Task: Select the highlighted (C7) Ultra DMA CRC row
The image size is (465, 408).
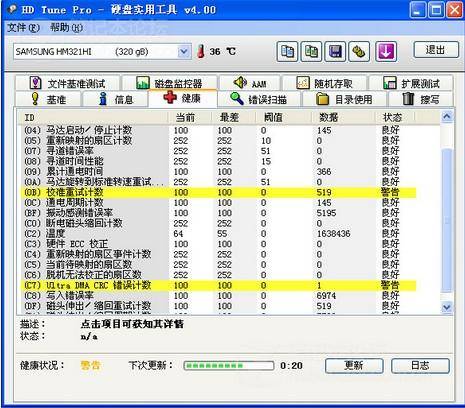Action: point(219,285)
